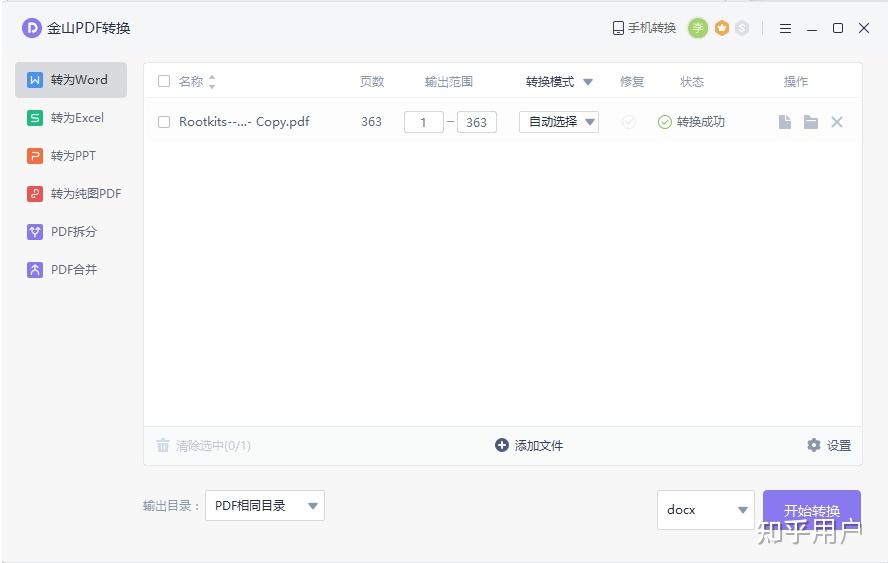
Task: Click the add file plus icon
Action: tap(501, 445)
